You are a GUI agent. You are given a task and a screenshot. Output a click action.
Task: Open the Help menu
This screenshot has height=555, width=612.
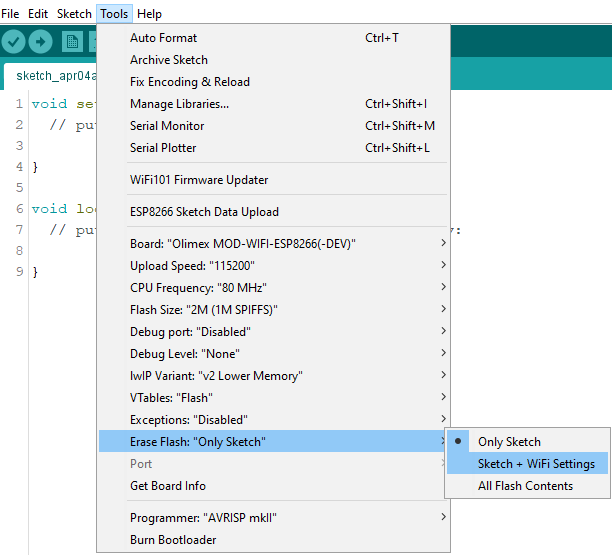point(149,14)
